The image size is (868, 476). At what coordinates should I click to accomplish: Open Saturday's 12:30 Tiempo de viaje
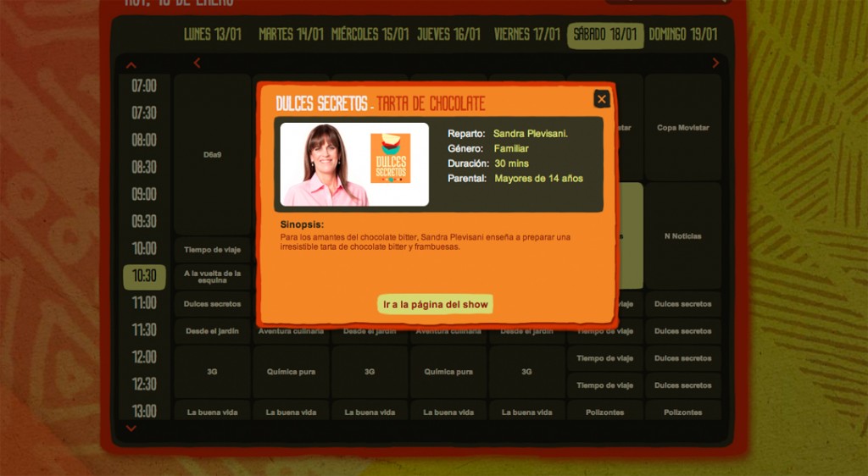coord(605,385)
